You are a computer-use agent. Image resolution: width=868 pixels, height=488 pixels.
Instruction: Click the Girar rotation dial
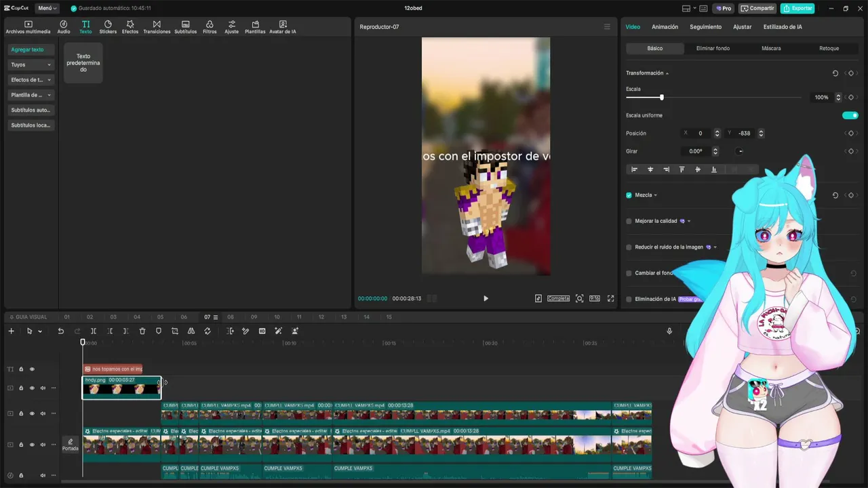740,151
